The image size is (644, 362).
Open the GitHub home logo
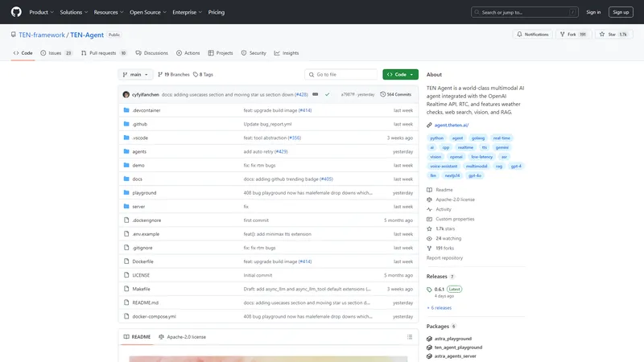pos(16,12)
